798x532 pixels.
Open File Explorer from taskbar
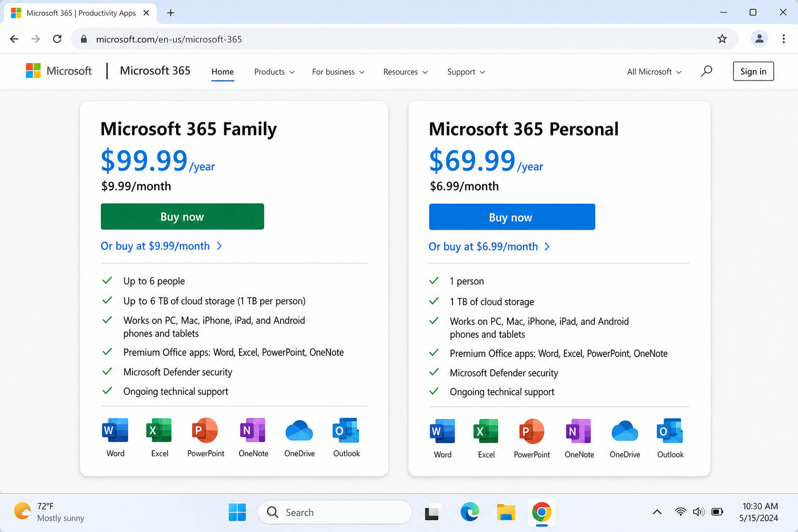[506, 512]
